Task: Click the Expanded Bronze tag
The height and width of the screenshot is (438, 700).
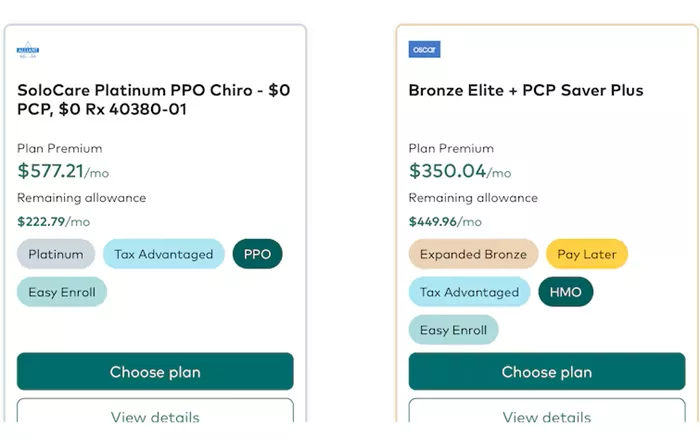Action: click(473, 254)
